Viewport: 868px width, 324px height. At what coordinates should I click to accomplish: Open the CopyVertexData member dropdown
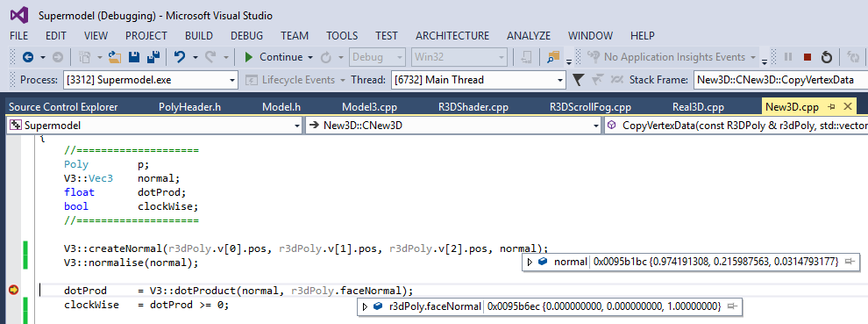pos(736,126)
